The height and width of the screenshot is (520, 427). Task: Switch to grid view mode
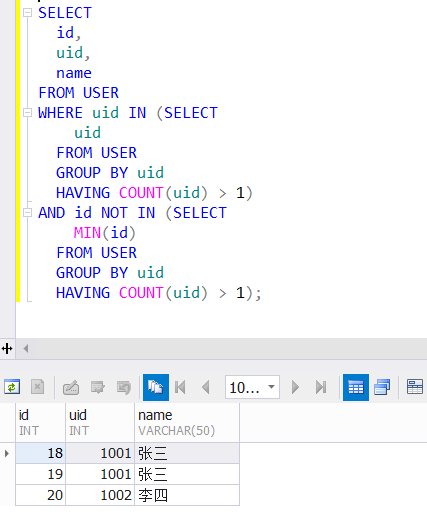click(356, 387)
